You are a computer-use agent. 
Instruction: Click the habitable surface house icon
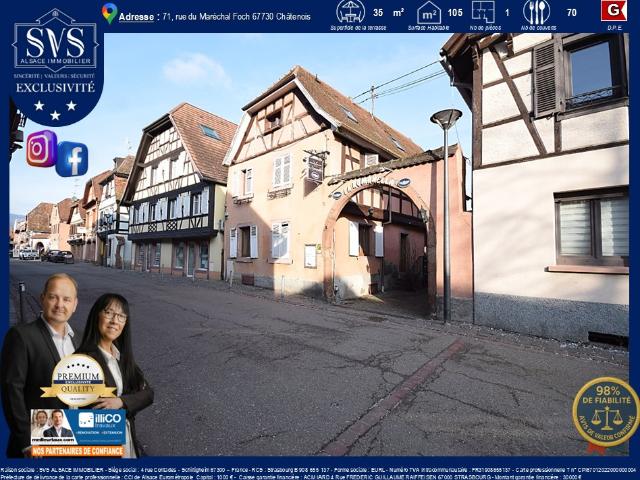coord(429,13)
